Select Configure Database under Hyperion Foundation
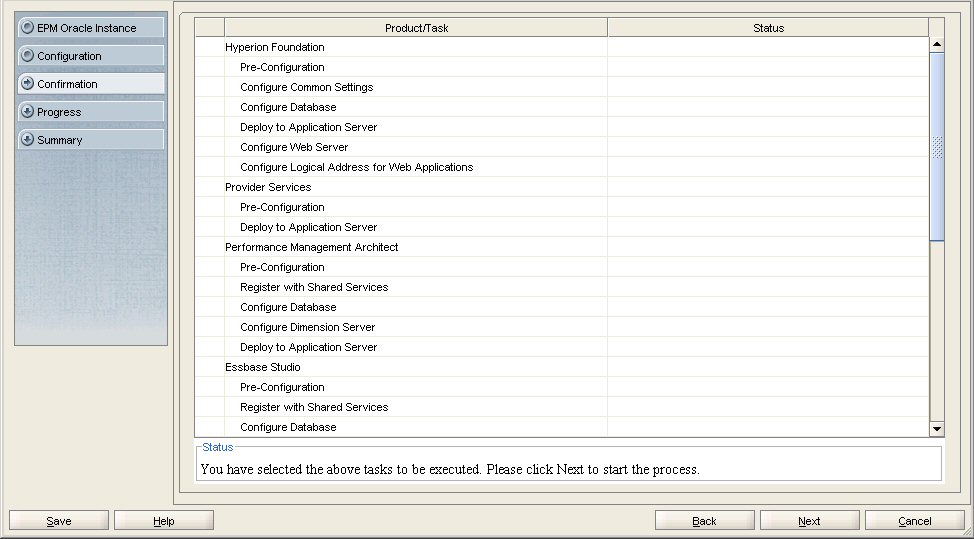The width and height of the screenshot is (974, 539). 562,107
